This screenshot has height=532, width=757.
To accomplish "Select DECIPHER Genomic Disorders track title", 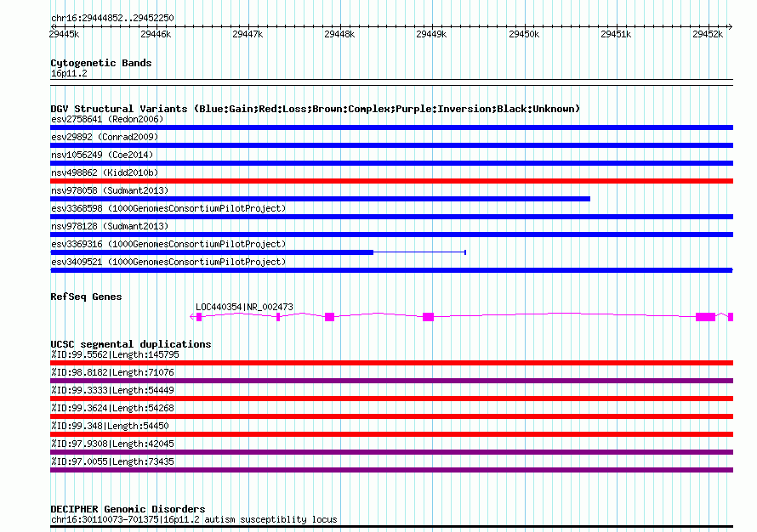I will pyautogui.click(x=128, y=509).
